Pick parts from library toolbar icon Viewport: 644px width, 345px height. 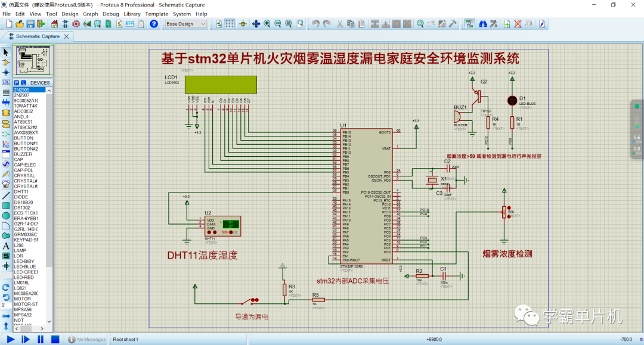pyautogui.click(x=420, y=24)
